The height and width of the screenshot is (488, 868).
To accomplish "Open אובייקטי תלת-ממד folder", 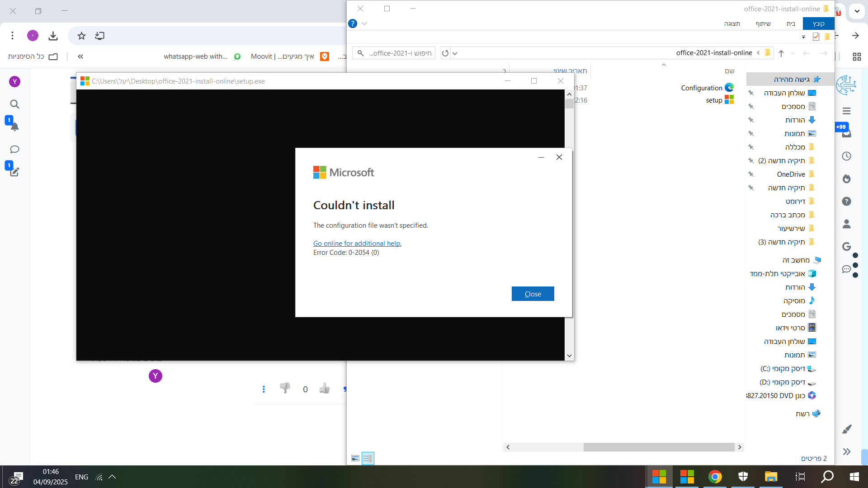I will [x=783, y=273].
